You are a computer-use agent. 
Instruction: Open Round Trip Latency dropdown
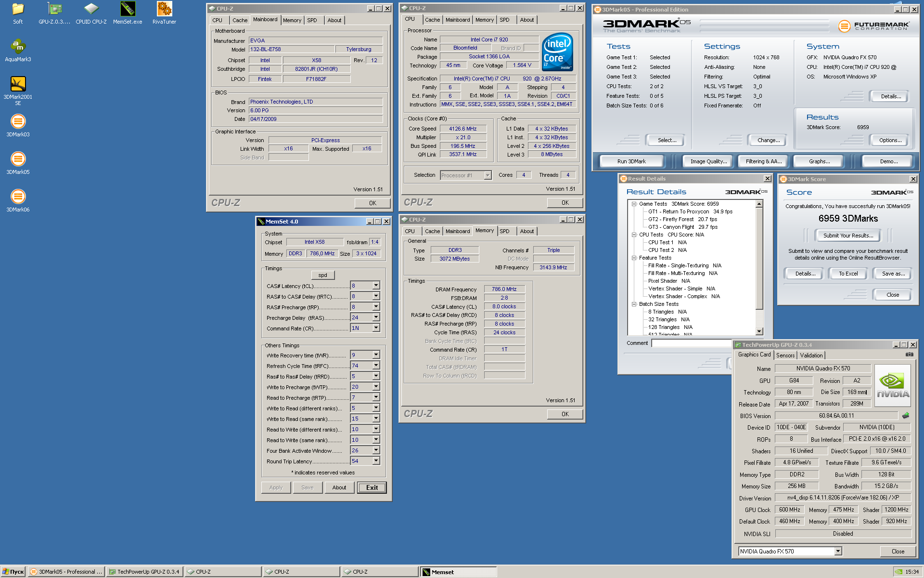click(376, 461)
